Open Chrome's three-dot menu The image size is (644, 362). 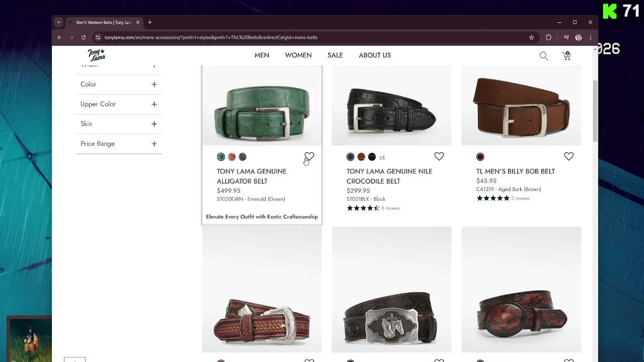pos(591,37)
